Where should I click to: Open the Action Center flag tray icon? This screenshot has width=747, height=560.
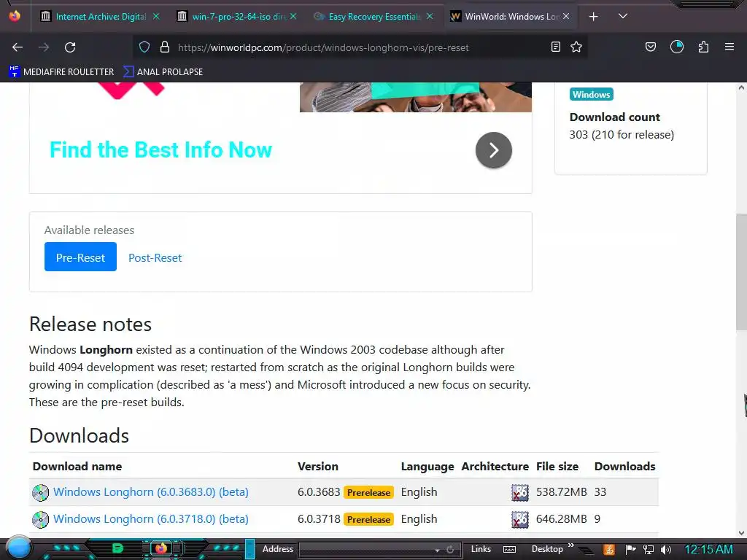[631, 550]
